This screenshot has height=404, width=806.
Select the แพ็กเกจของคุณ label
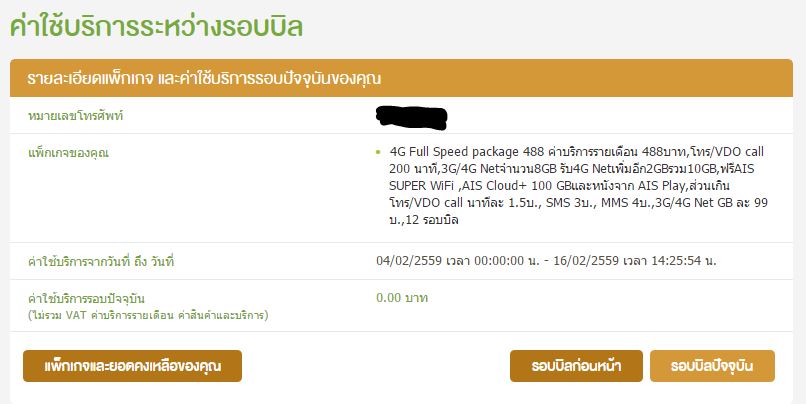(x=68, y=153)
